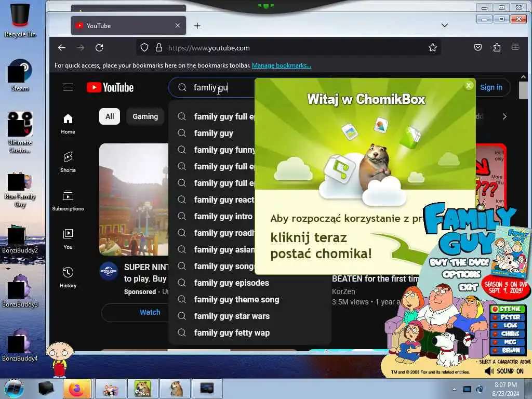Select the All filter chip
This screenshot has width=532, height=399.
pyautogui.click(x=110, y=116)
